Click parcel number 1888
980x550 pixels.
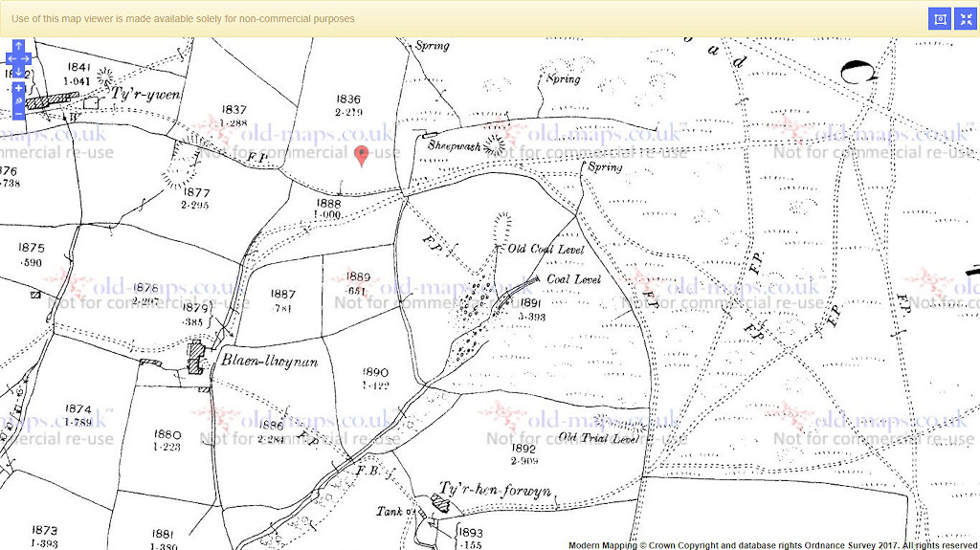(329, 203)
